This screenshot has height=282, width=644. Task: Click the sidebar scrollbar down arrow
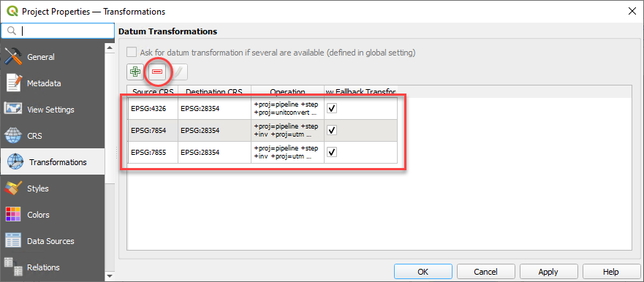[110, 275]
